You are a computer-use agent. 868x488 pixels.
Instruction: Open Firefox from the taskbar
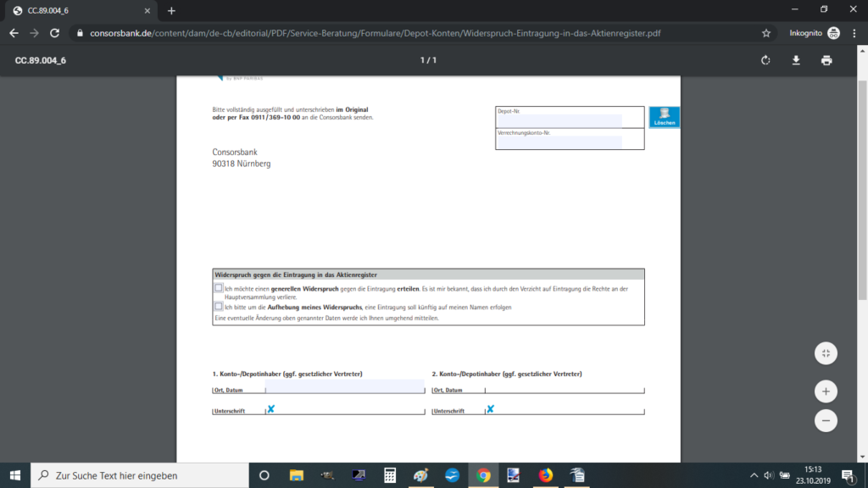coord(545,475)
